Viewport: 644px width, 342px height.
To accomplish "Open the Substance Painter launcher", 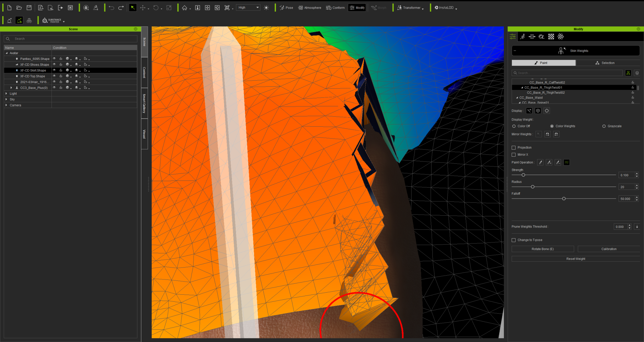I will tap(53, 21).
